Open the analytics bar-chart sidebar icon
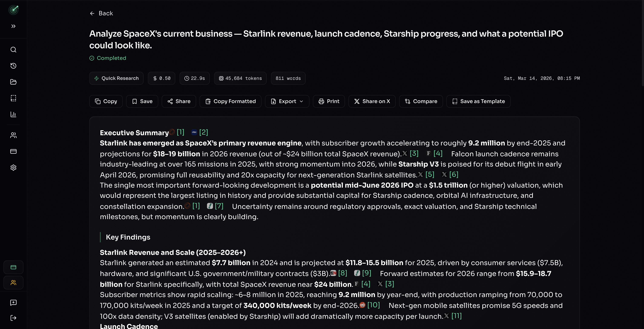The width and height of the screenshot is (644, 329). [x=13, y=114]
